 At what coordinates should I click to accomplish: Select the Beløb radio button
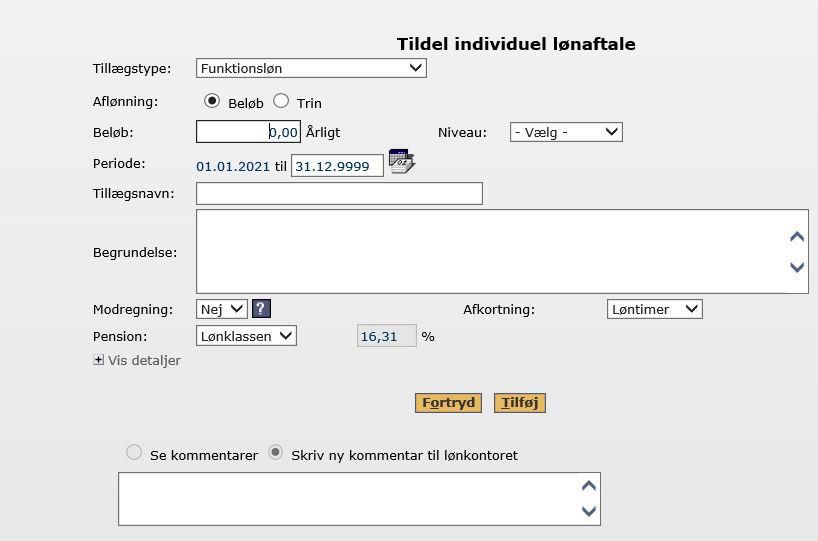[x=212, y=101]
